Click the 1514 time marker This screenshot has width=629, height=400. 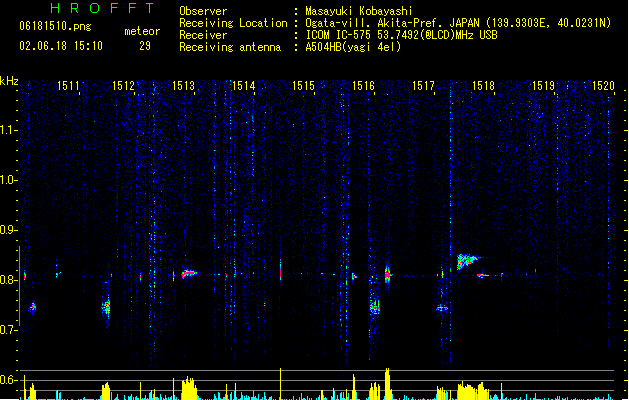pos(243,86)
